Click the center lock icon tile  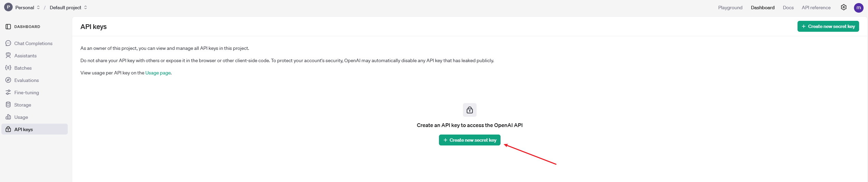[470, 110]
